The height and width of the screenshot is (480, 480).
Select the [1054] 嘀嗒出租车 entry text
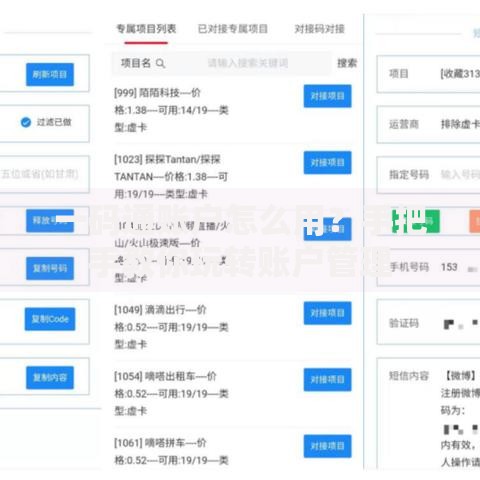click(x=171, y=394)
